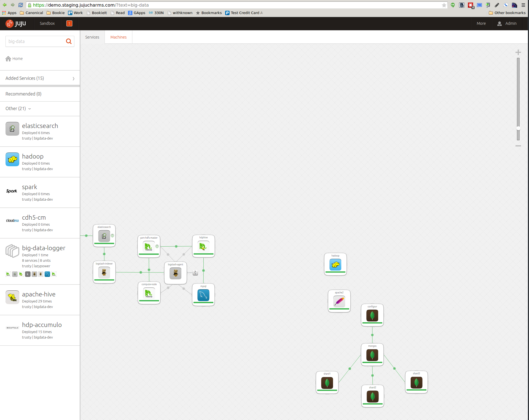The height and width of the screenshot is (420, 529).
Task: Expand Added Services (15) chevron
Action: click(x=73, y=78)
